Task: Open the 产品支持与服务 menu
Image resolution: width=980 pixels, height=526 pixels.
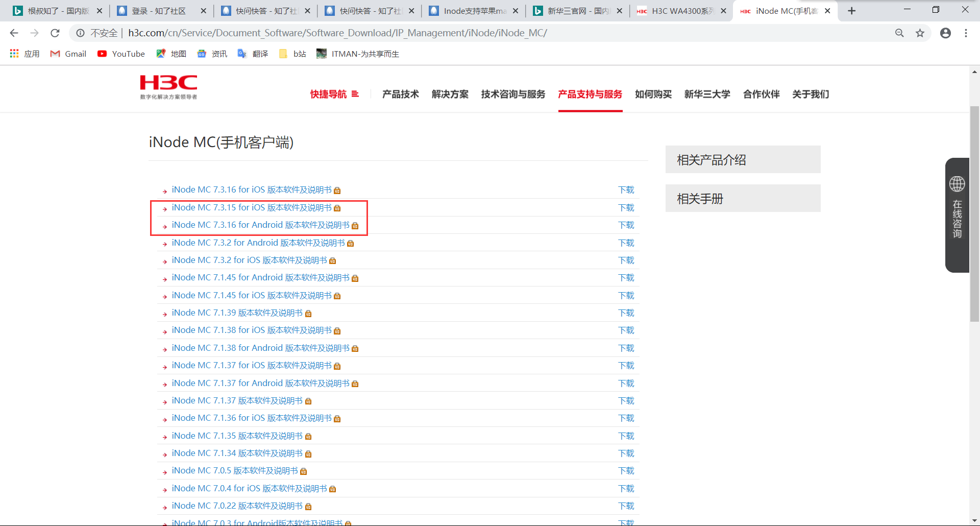Action: pyautogui.click(x=590, y=94)
